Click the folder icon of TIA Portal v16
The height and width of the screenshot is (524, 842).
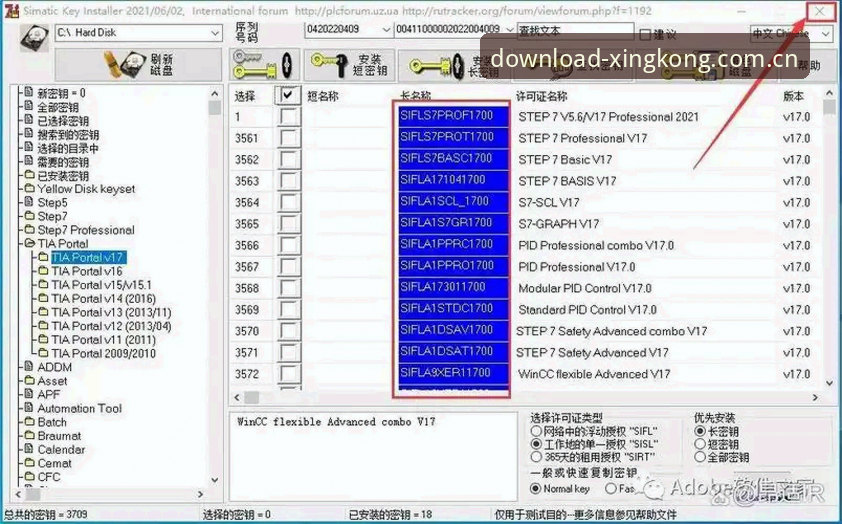(43, 271)
